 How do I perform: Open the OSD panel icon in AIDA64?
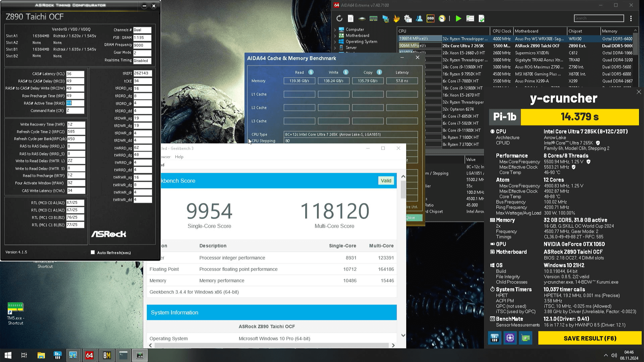point(430,18)
